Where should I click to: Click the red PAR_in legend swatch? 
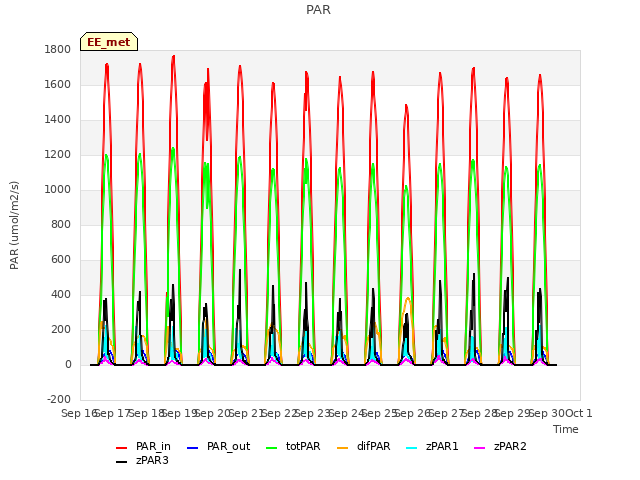pos(122,448)
